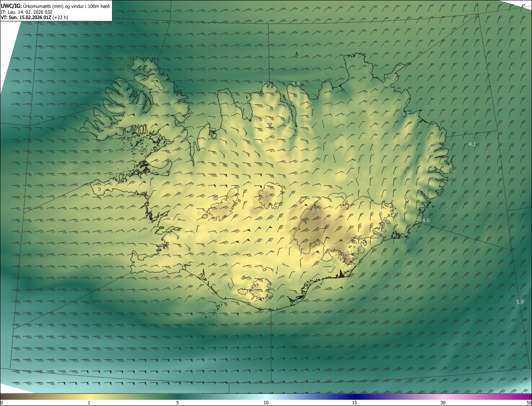Click the "4.6" value label off the southeast coast
Viewport: 532px width, 406px height.
pyautogui.click(x=426, y=220)
